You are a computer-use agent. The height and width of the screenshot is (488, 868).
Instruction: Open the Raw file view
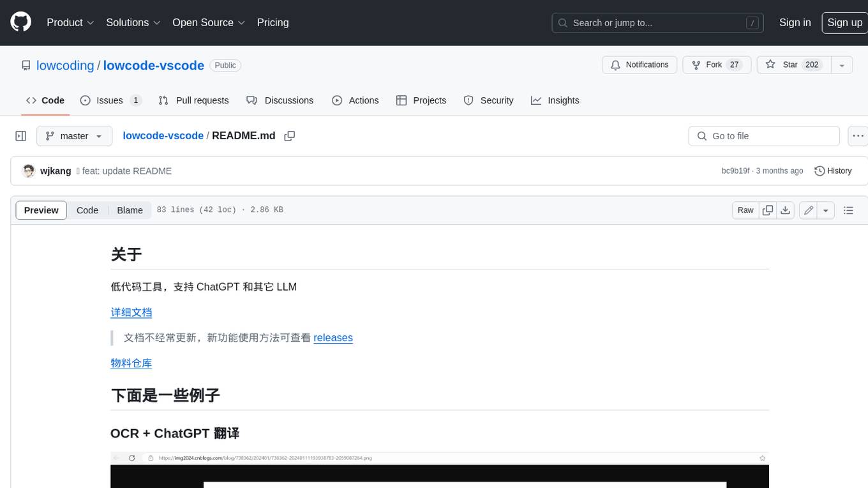(745, 210)
